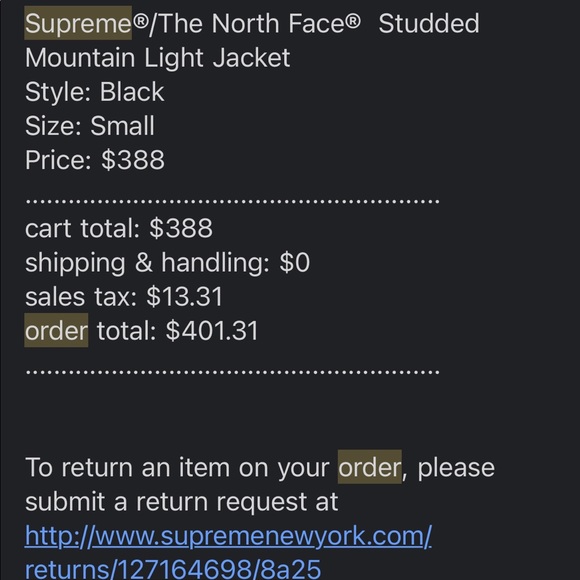Viewport: 580px width, 580px height.
Task: Click 'The North Face' in product title
Action: (x=259, y=23)
